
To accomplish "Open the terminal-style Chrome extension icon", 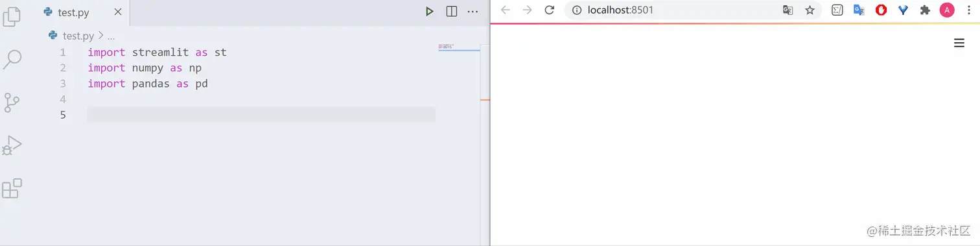I will (x=837, y=10).
